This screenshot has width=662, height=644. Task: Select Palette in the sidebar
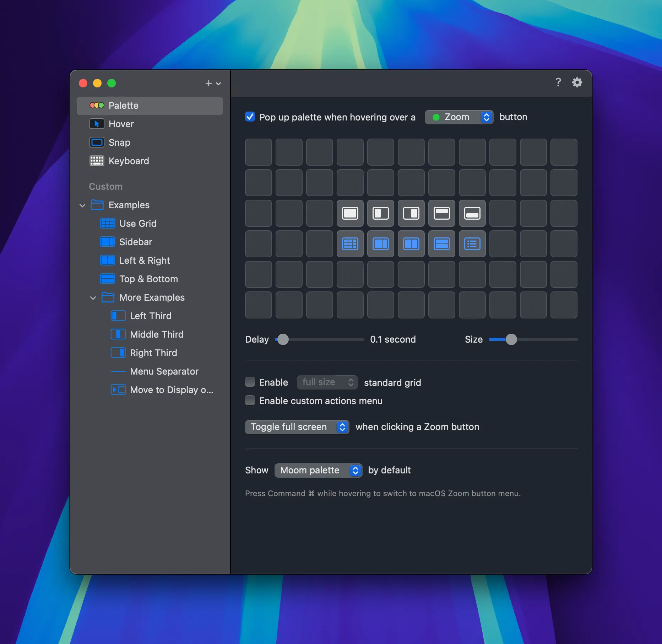pos(150,106)
